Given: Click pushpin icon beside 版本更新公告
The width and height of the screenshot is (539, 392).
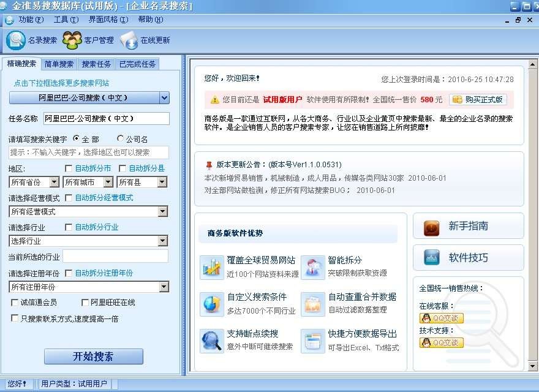Looking at the screenshot, I should tap(209, 165).
